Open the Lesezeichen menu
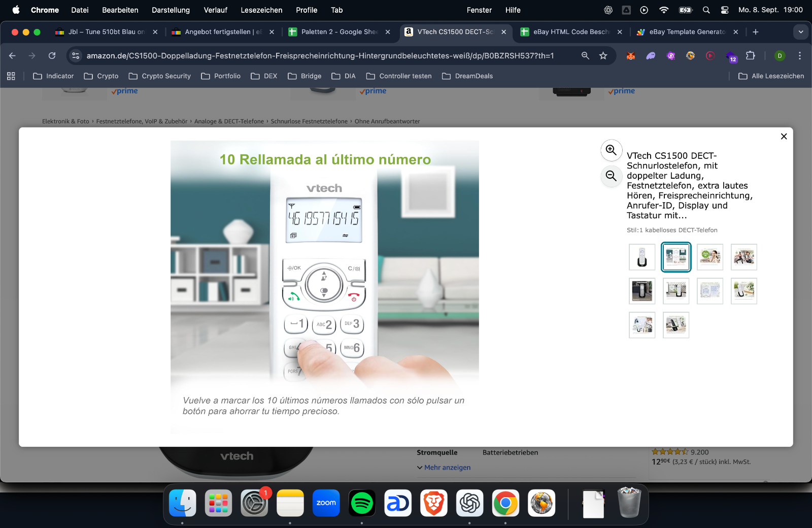Image resolution: width=812 pixels, height=528 pixels. pyautogui.click(x=261, y=10)
